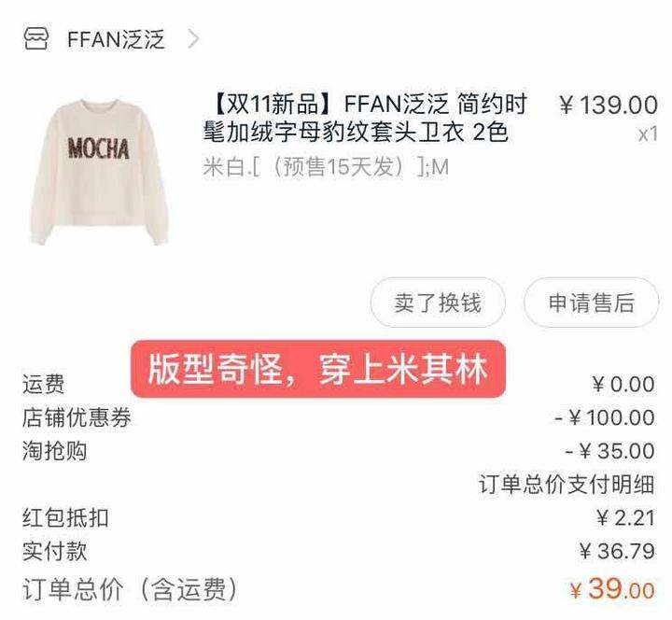This screenshot has height=620, width=672.
Task: Open the MOCHA sweatshirt product thumbnail
Action: point(99,172)
